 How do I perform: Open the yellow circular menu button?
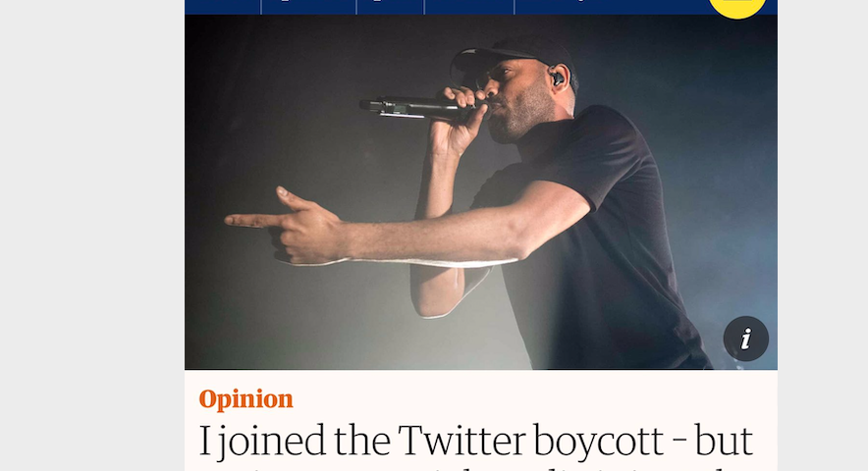(736, 5)
